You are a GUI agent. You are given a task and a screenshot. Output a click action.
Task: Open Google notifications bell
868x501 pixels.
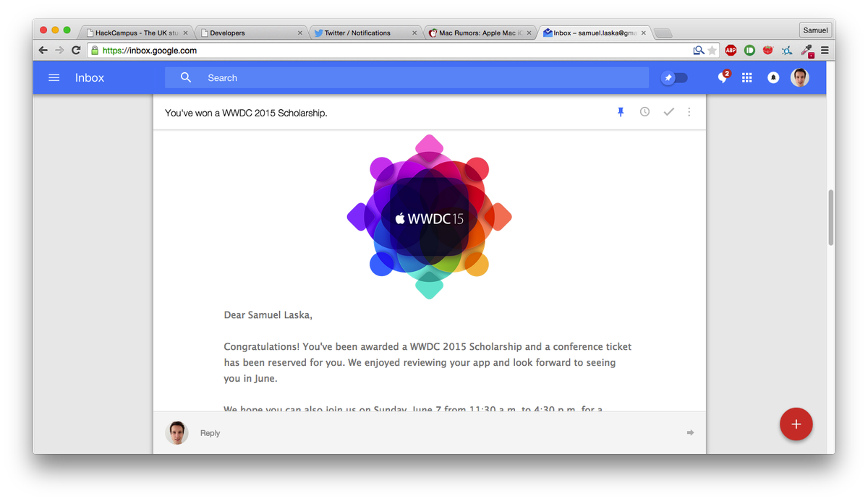(x=773, y=77)
